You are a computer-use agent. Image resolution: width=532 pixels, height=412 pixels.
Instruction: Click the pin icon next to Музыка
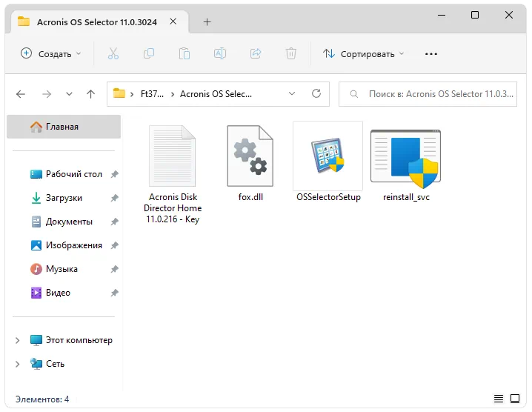[x=115, y=269]
